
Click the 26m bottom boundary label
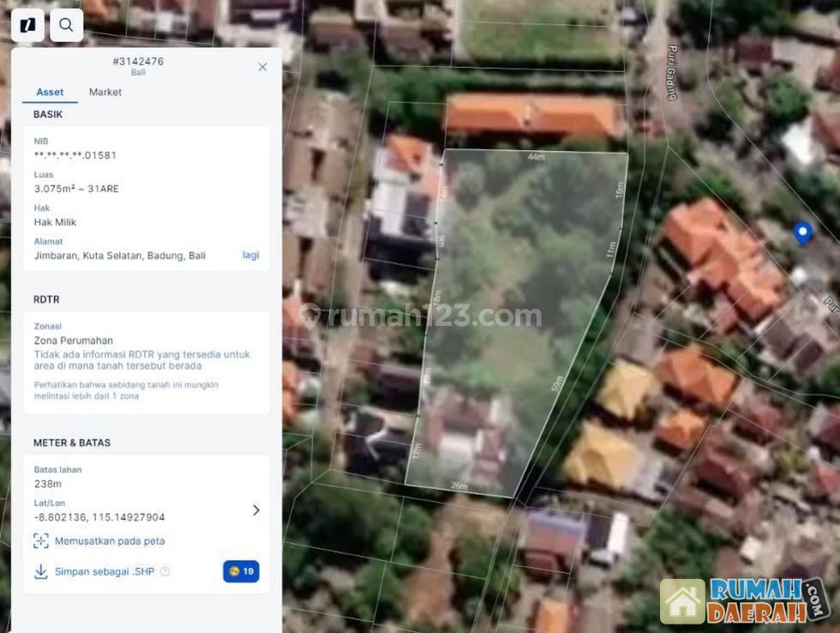click(459, 486)
